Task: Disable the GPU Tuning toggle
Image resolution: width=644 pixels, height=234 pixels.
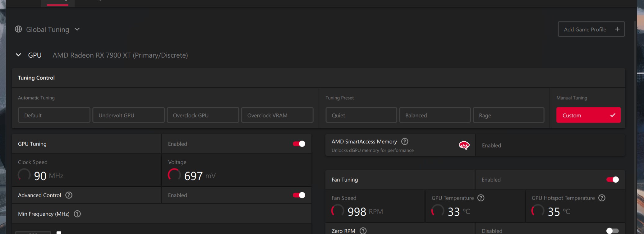Action: (x=299, y=144)
